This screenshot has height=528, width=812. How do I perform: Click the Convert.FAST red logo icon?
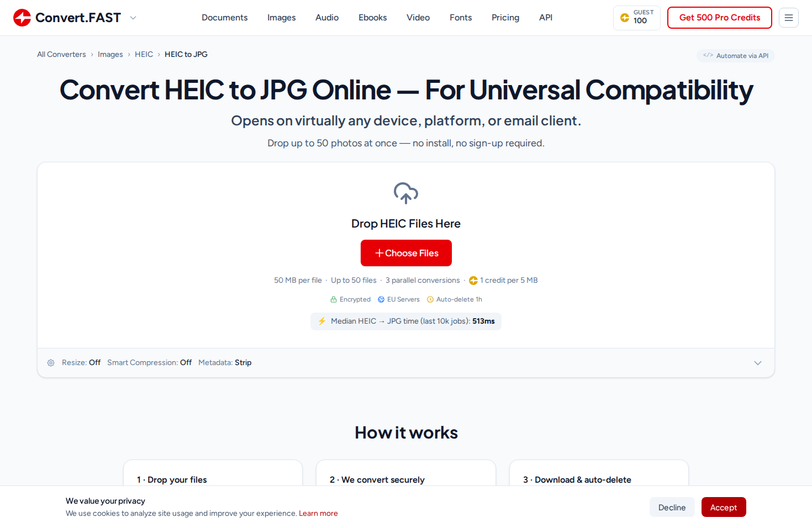coord(22,18)
